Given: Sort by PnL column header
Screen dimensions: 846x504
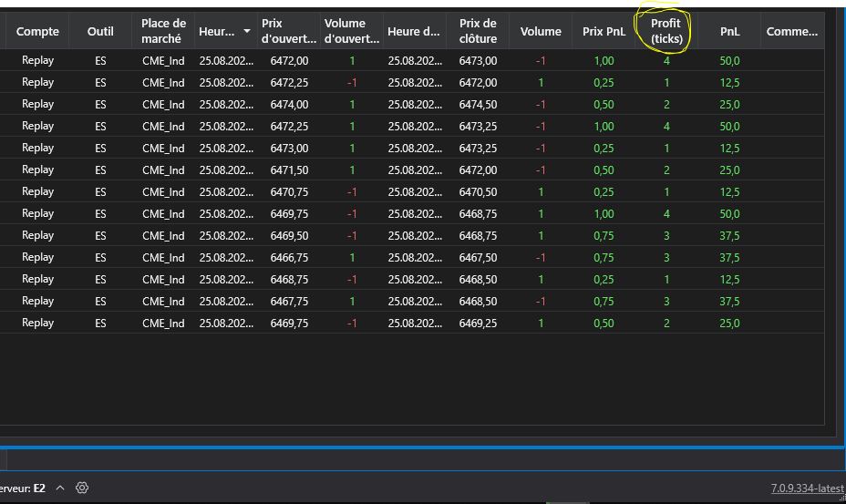Looking at the screenshot, I should coord(729,31).
